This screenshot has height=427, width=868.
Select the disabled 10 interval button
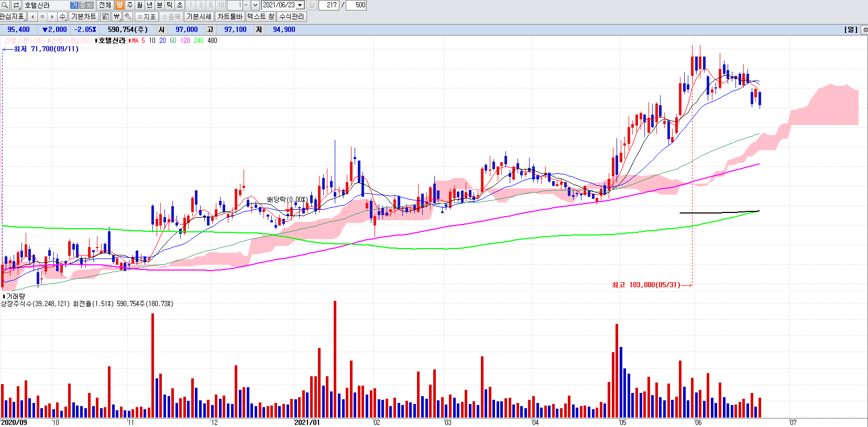[221, 5]
